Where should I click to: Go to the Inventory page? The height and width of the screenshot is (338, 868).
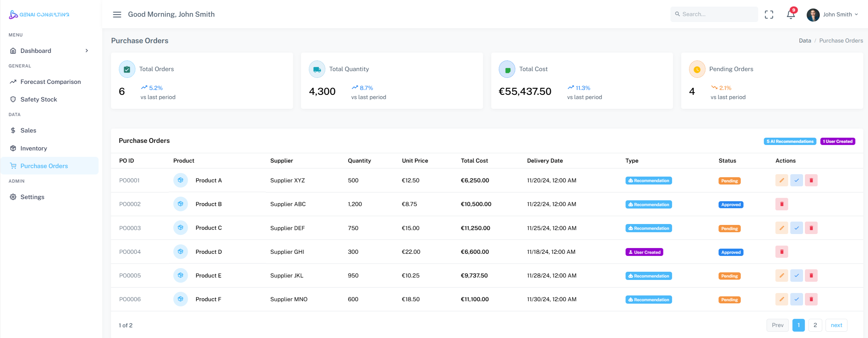click(x=34, y=148)
